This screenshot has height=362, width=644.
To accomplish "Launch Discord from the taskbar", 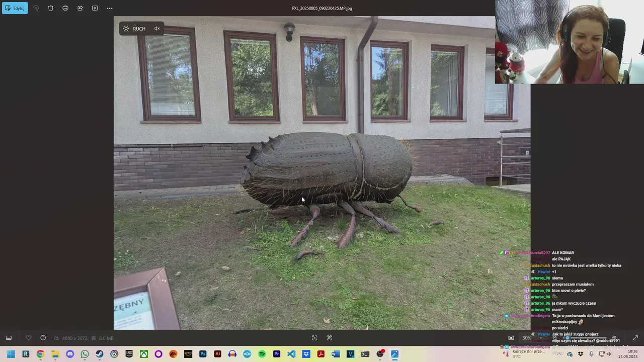I will (x=70, y=354).
